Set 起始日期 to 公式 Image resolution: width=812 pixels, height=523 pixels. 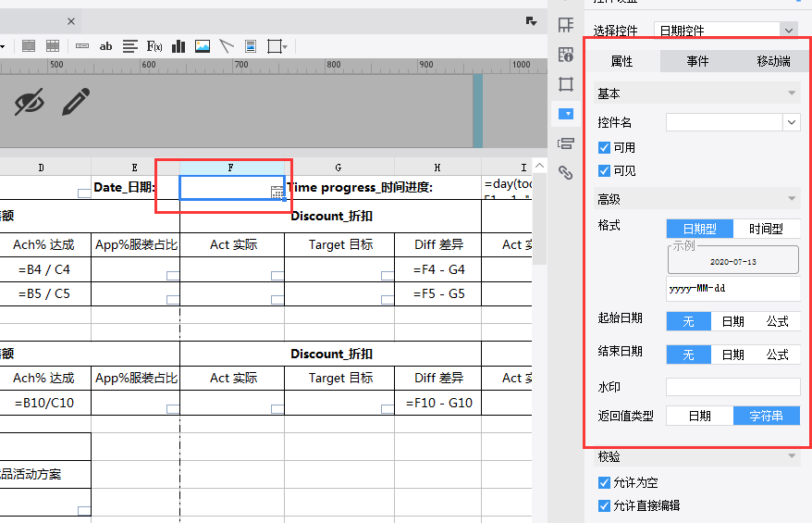point(777,321)
